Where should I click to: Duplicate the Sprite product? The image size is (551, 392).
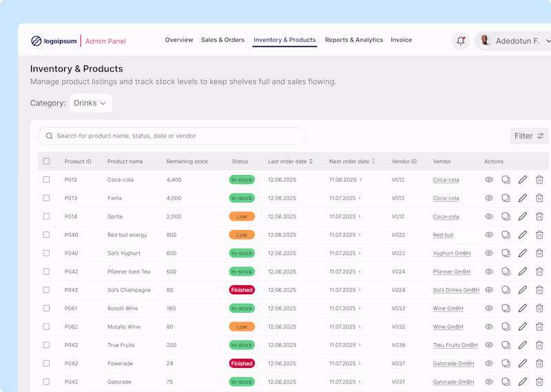point(506,216)
